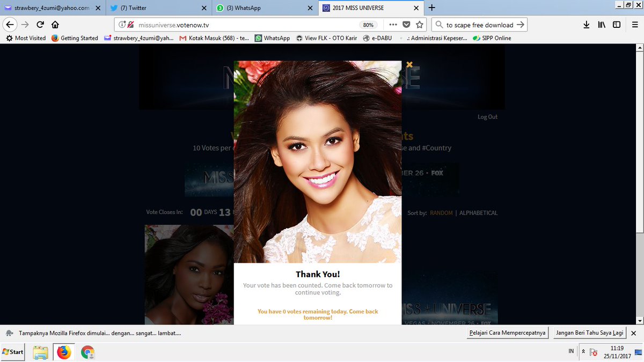Submit search with the arrow button

click(520, 25)
